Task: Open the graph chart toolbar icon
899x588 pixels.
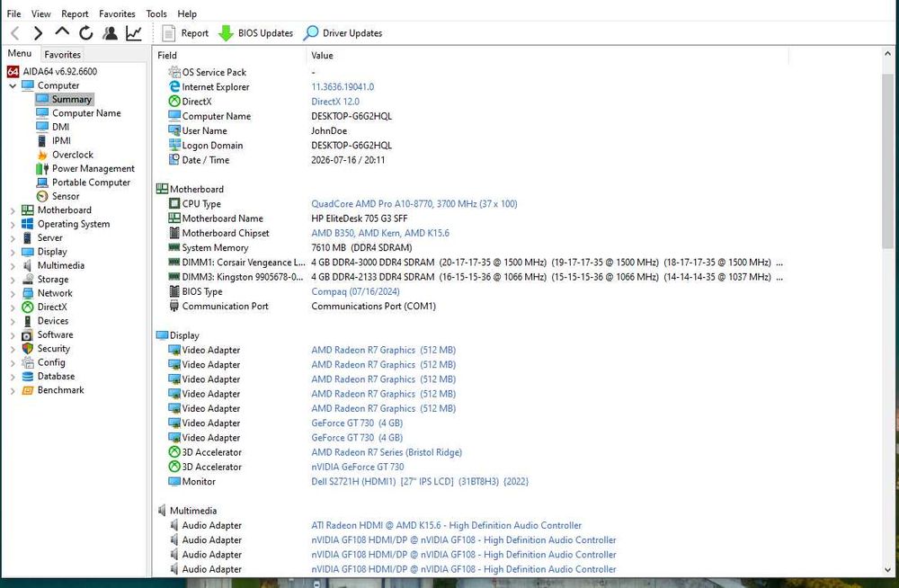Action: pyautogui.click(x=134, y=33)
